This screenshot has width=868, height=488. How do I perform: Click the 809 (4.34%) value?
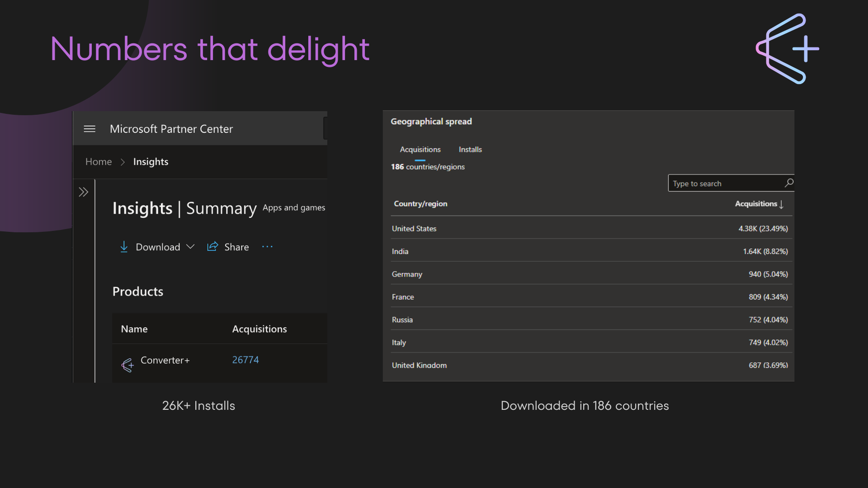click(768, 297)
